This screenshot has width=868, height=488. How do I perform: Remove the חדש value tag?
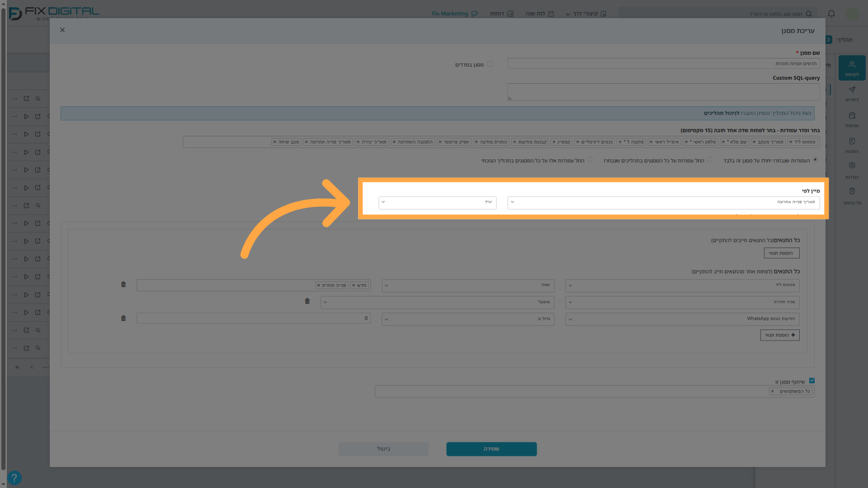pos(354,285)
